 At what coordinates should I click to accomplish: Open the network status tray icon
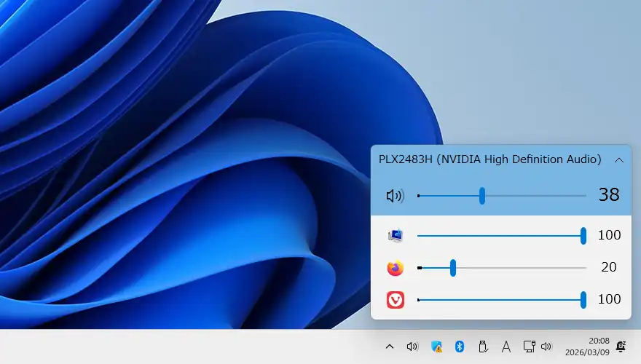point(530,347)
